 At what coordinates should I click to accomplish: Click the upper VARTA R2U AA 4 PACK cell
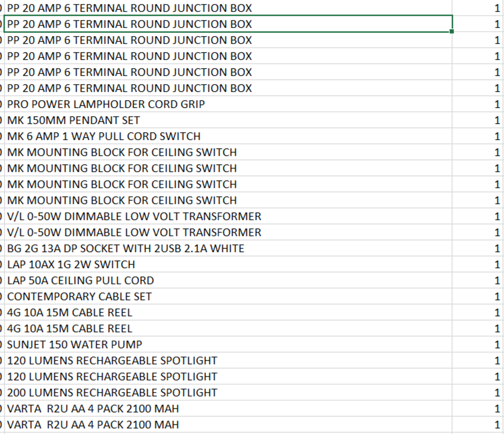pos(228,408)
